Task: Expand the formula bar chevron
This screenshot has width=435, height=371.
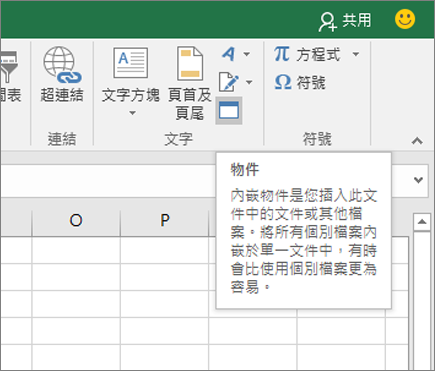Action: (418, 180)
